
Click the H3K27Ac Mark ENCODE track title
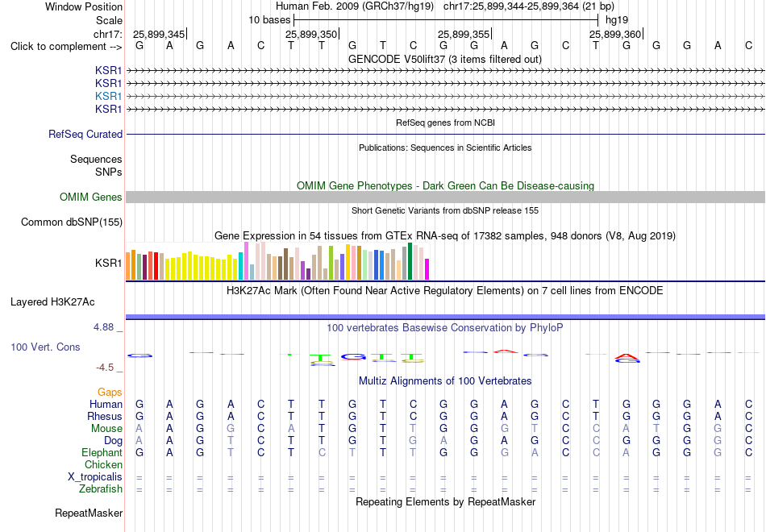point(445,291)
